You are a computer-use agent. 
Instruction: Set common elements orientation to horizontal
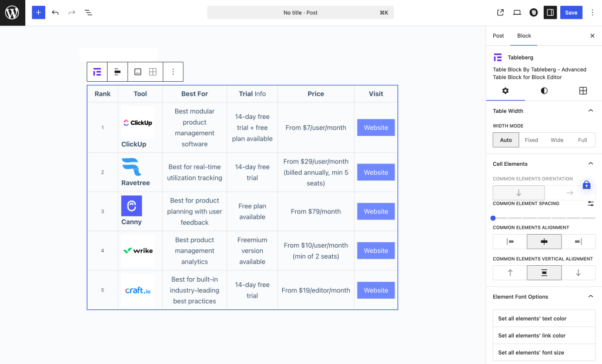[570, 193]
